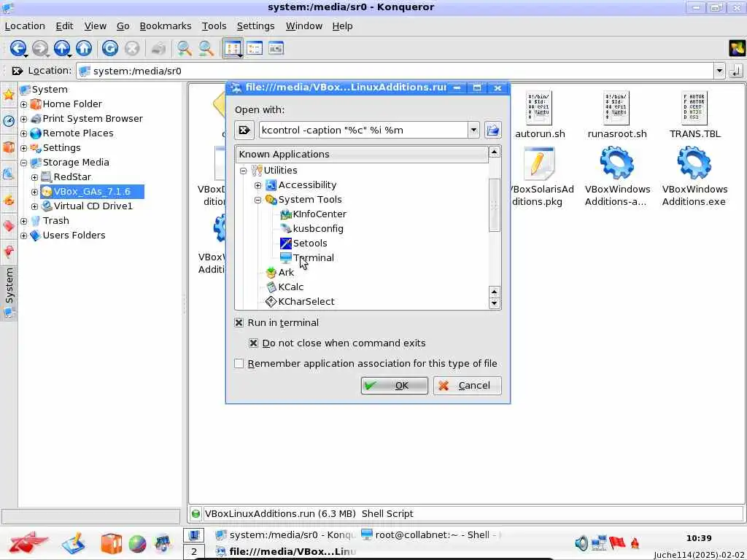Open the Edit menu
The width and height of the screenshot is (747, 560).
(x=64, y=26)
